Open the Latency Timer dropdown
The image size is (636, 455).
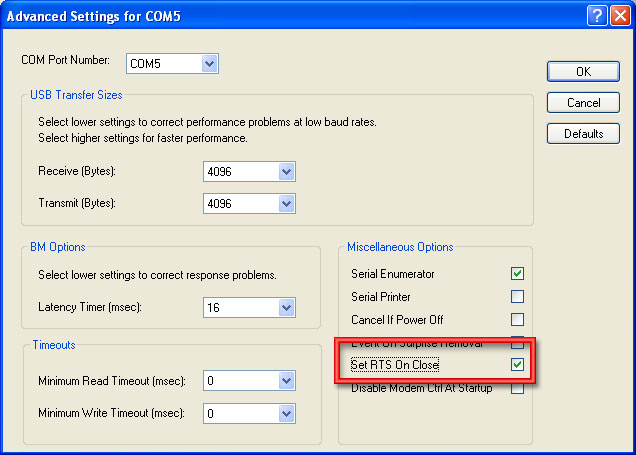click(x=286, y=308)
